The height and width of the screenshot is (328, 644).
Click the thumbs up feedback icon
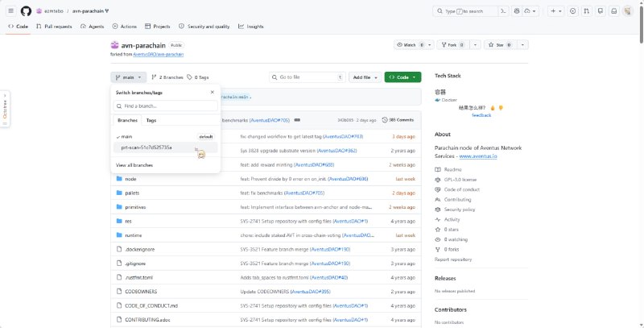(x=493, y=108)
